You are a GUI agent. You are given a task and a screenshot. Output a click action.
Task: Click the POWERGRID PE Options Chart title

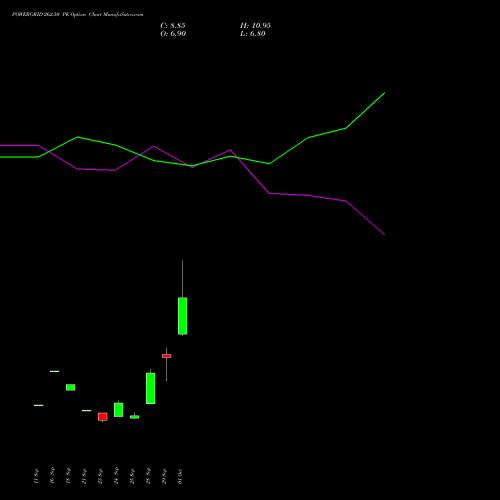pyautogui.click(x=77, y=15)
